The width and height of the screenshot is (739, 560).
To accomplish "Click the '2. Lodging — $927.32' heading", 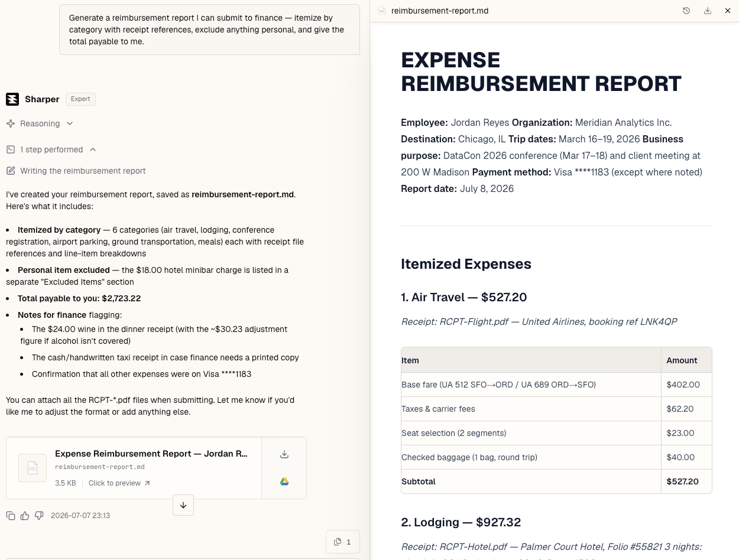I will point(461,522).
